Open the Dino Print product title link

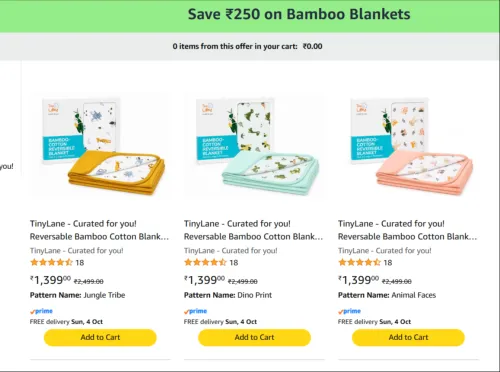click(x=254, y=230)
